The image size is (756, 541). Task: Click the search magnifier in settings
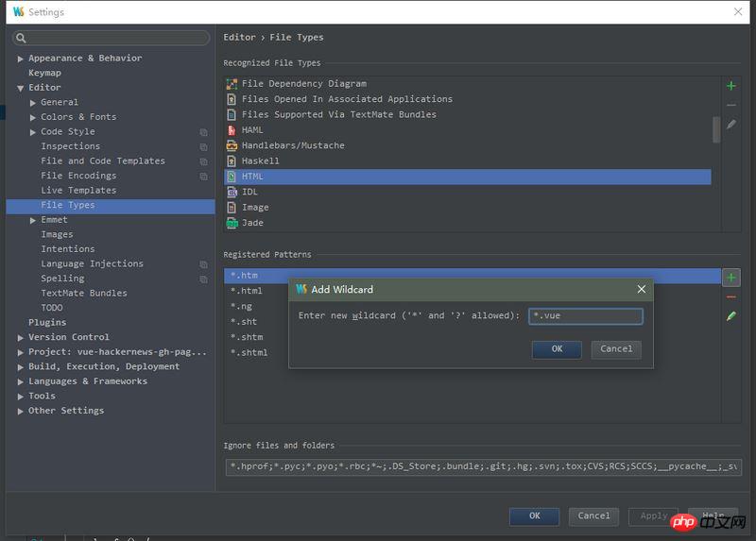[x=21, y=38]
